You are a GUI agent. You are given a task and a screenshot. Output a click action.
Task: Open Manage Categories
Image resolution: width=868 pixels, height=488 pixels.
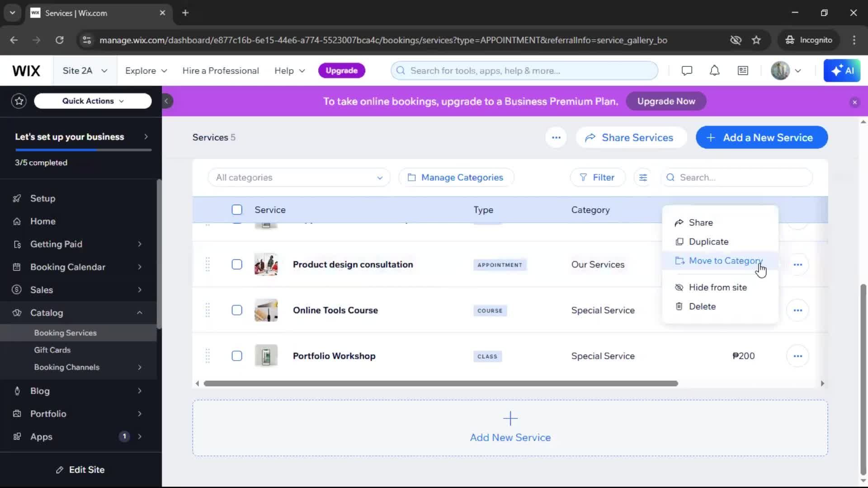456,178
